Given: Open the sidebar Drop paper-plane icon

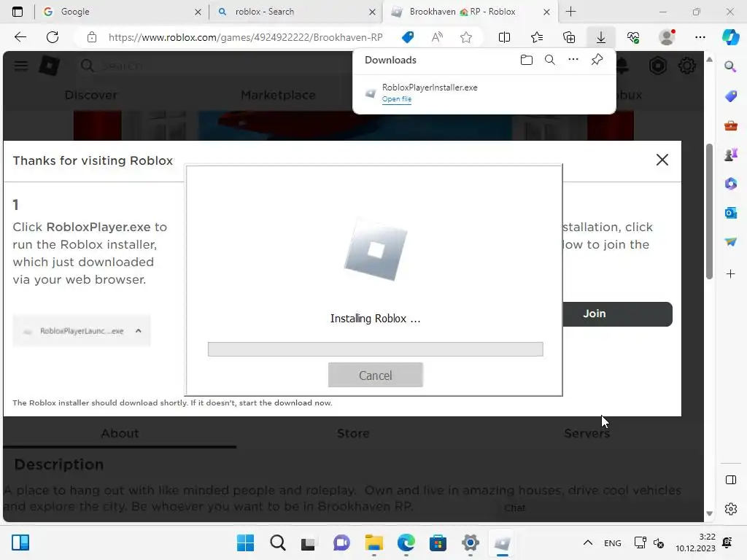Looking at the screenshot, I should point(730,242).
